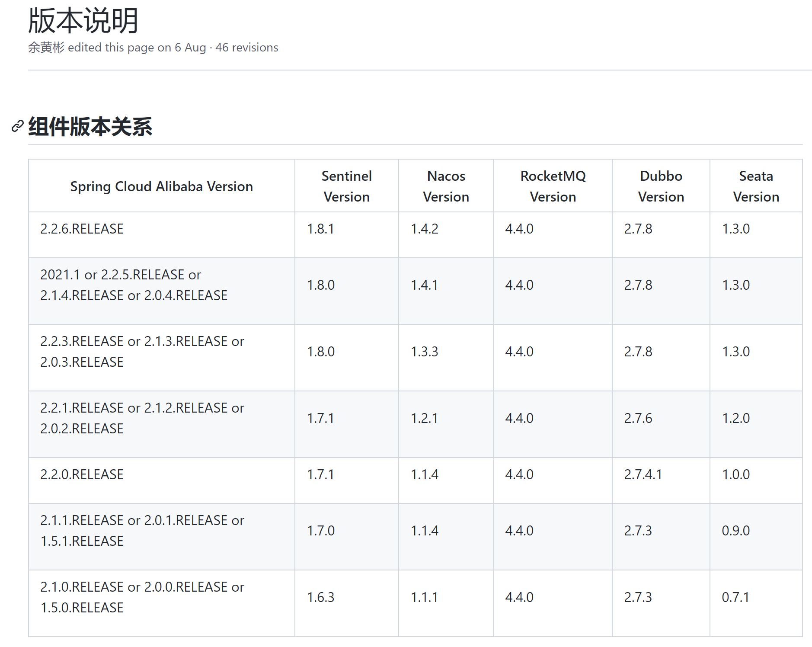Click Seata version 0.7.1 cell
Image resolution: width=812 pixels, height=647 pixels.
tap(756, 603)
